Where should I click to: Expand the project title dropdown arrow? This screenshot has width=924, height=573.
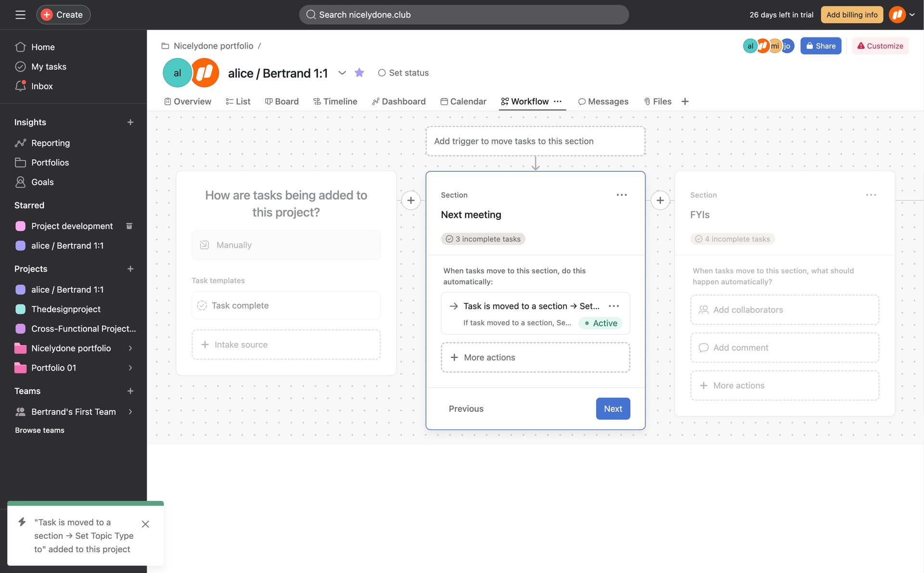point(342,73)
